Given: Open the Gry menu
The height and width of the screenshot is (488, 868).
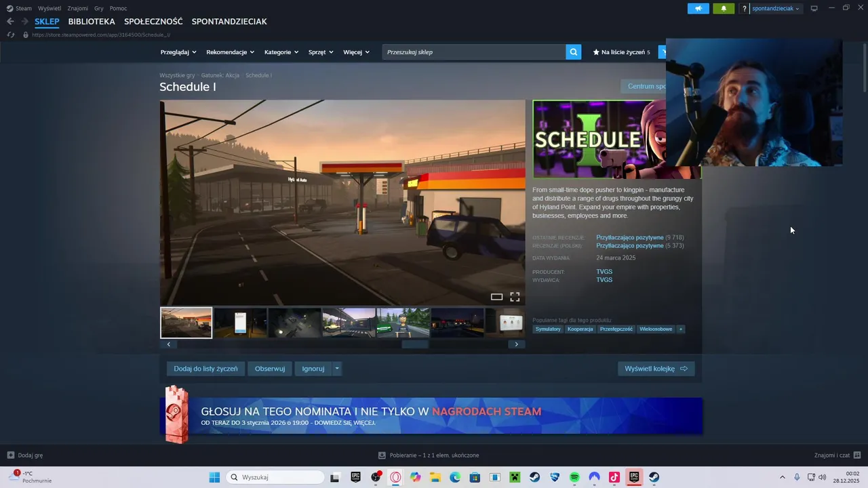Looking at the screenshot, I should 99,8.
